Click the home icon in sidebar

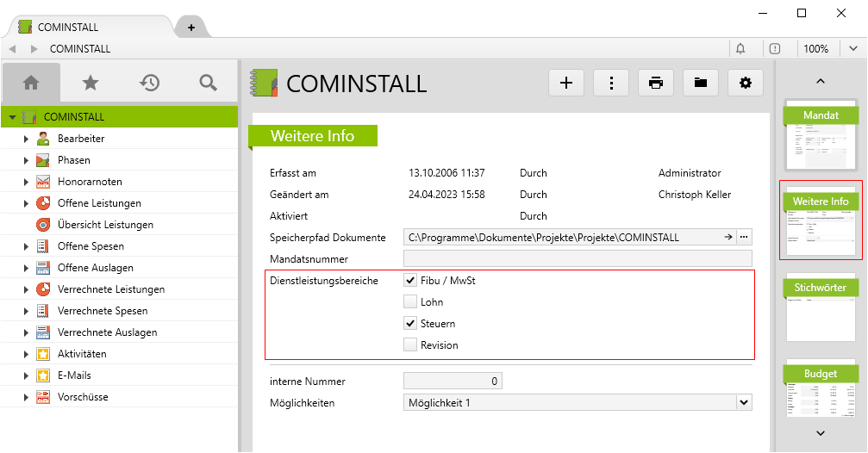point(31,83)
